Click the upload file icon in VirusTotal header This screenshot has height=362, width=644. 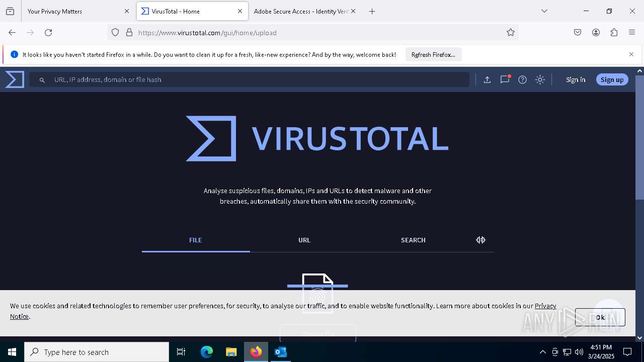pos(487,79)
